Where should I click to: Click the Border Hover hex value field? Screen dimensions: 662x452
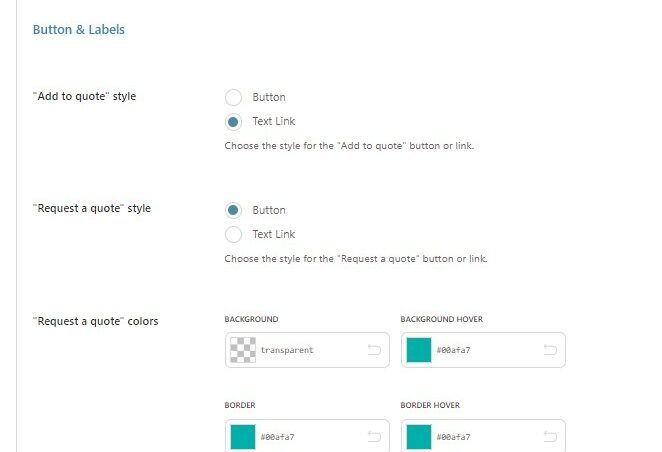pos(487,437)
